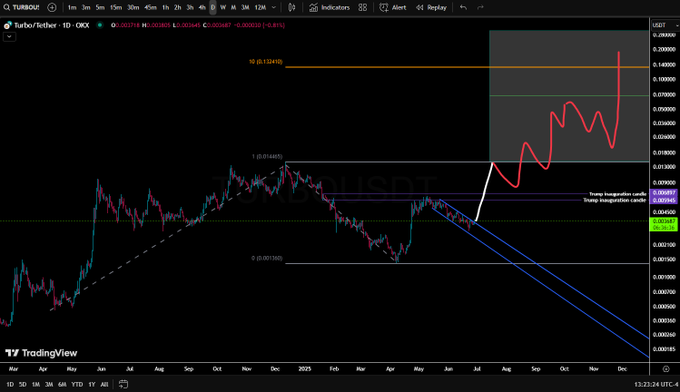The image size is (680, 392).
Task: Switch chart to 2h interval
Action: pyautogui.click(x=178, y=7)
